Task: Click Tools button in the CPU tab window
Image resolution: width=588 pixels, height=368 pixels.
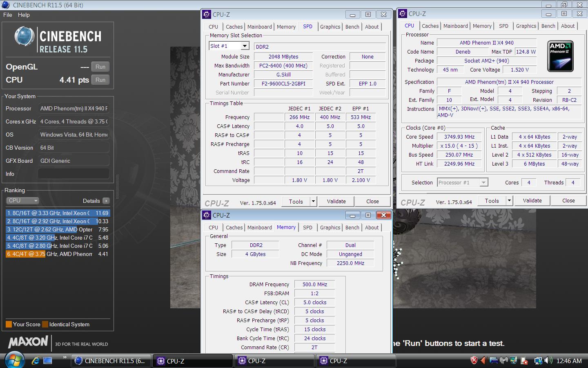Action: coord(492,200)
